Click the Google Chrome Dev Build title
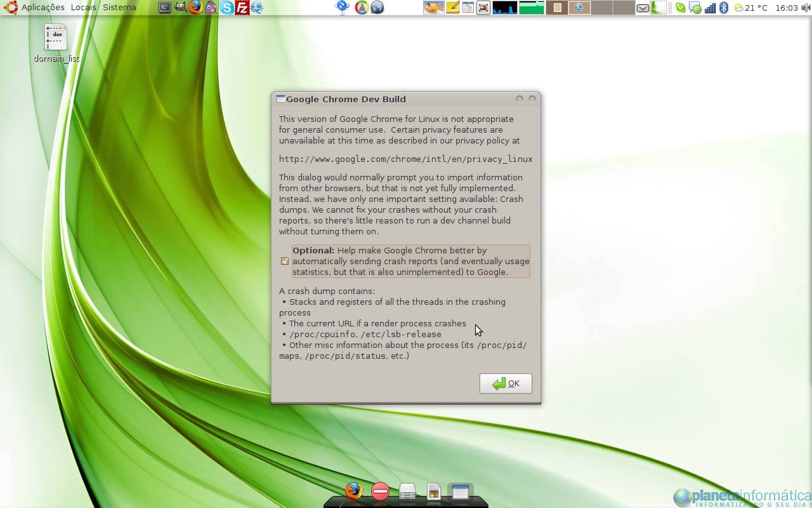812x508 pixels. (346, 99)
